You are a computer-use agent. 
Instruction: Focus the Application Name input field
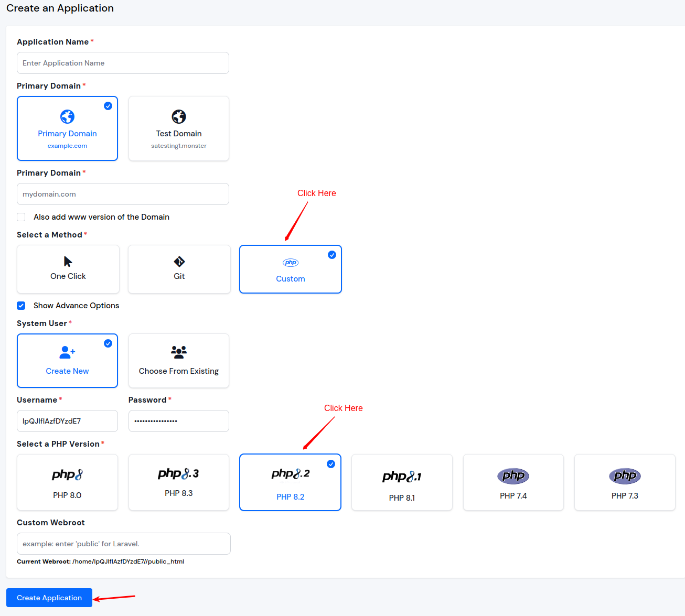tap(123, 63)
